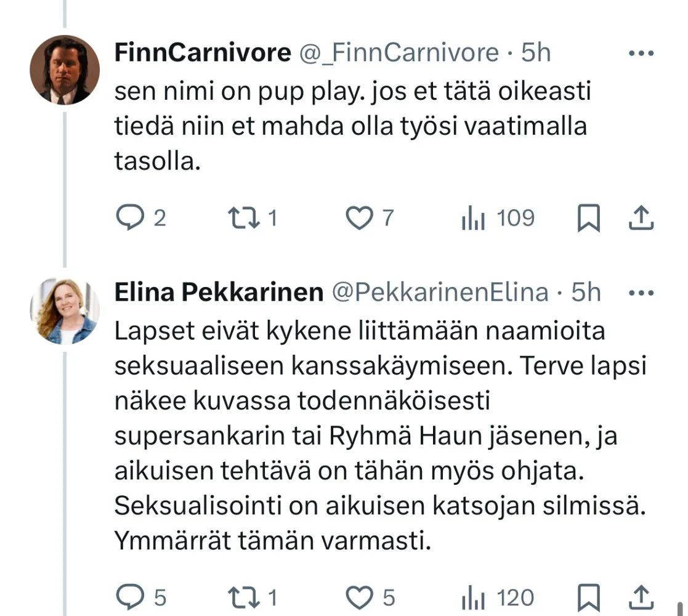The height and width of the screenshot is (616, 688).
Task: Reply to Elina Pekkarinen's tweet
Action: tap(130, 598)
